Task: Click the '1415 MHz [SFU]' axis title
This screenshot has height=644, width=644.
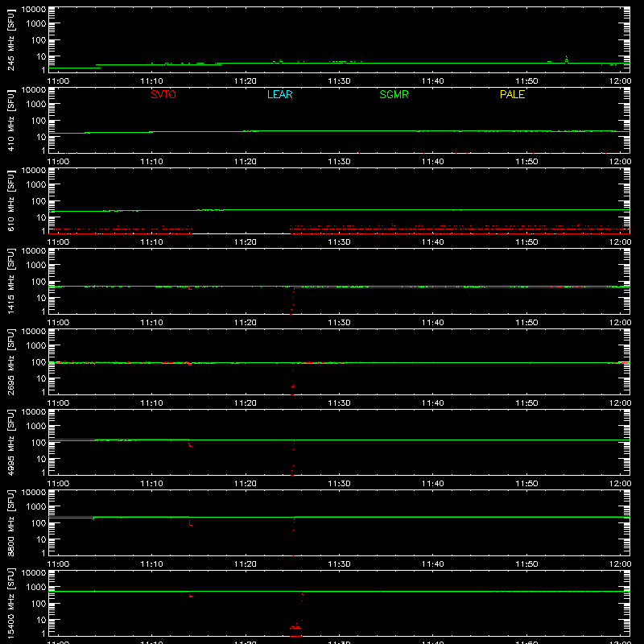Action: (10, 281)
